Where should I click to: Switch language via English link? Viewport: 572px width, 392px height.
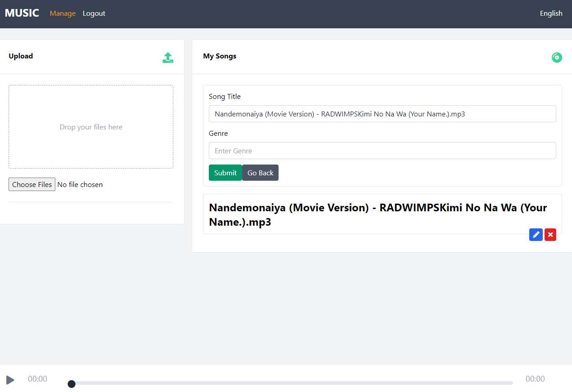(551, 13)
